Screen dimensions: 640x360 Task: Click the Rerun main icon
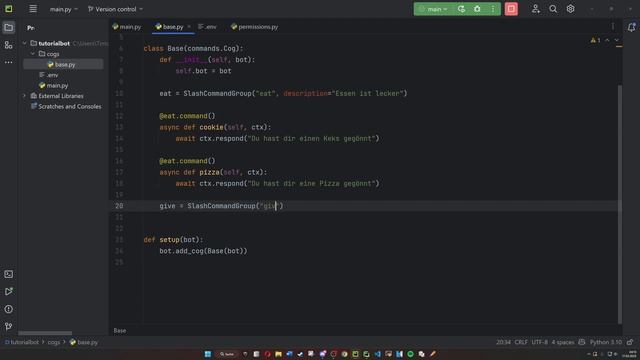coord(461,9)
